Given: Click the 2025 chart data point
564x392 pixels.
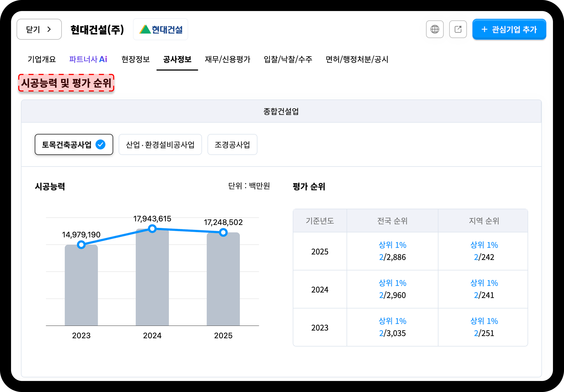Looking at the screenshot, I should tap(223, 232).
